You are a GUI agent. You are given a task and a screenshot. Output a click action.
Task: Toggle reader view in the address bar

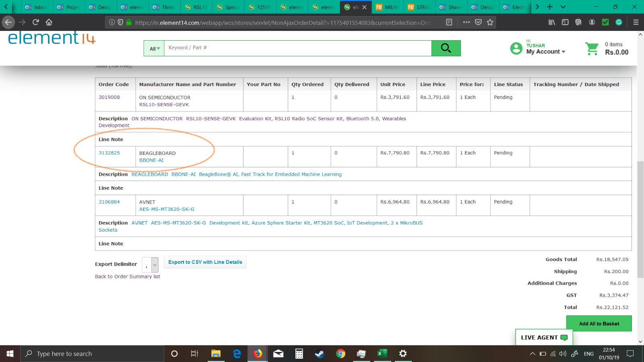coord(449,23)
